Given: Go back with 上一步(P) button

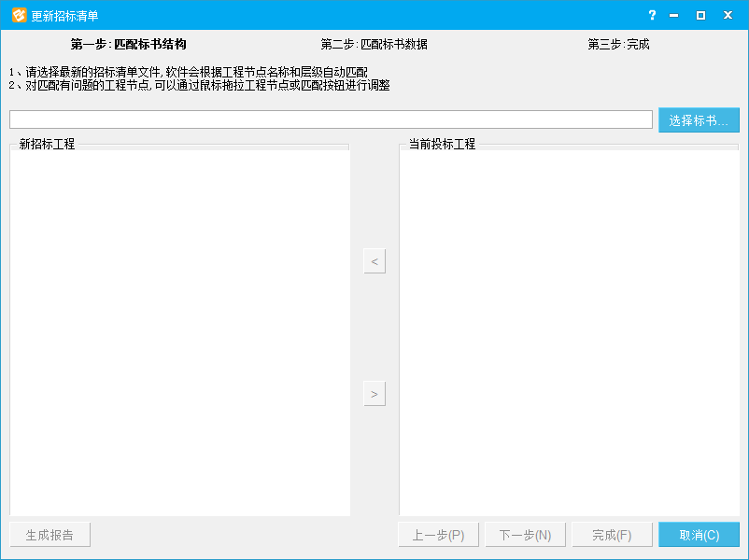Looking at the screenshot, I should coord(438,535).
